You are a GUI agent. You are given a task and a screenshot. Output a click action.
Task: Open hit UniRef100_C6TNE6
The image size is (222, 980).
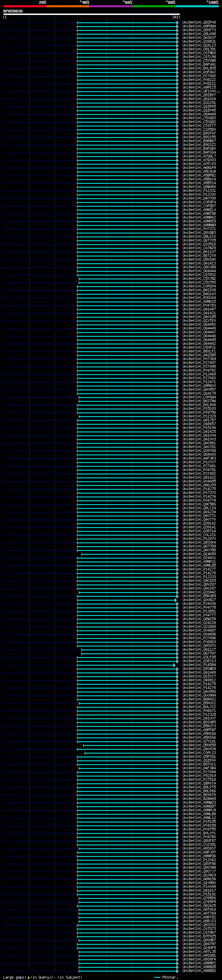[x=199, y=53]
